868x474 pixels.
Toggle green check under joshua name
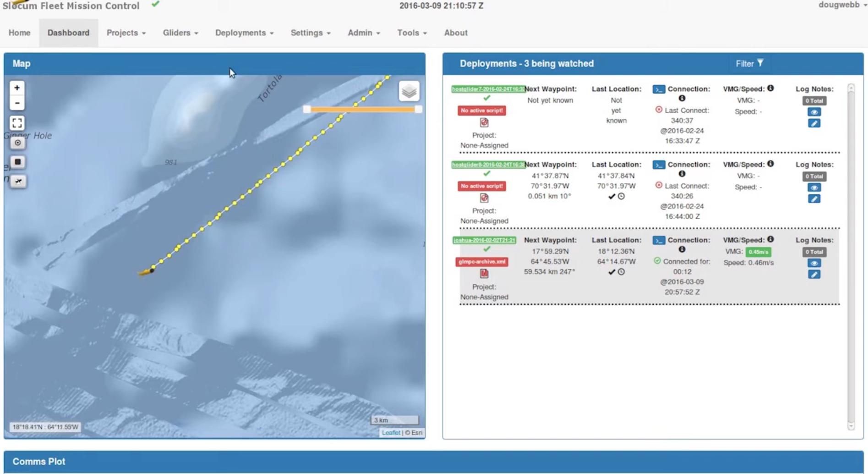coord(486,249)
